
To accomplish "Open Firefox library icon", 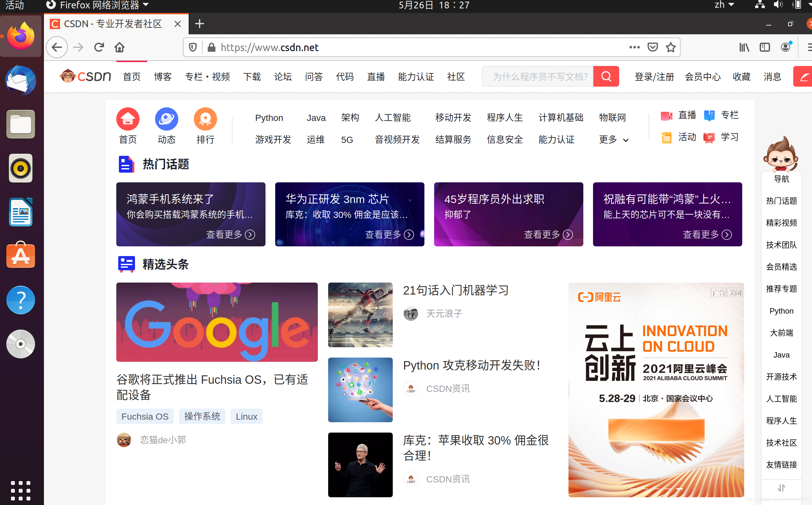I will click(744, 48).
